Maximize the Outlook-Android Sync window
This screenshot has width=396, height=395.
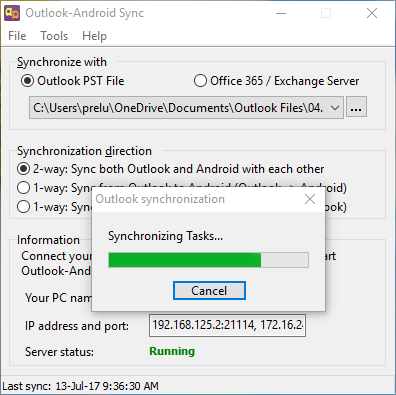point(326,13)
